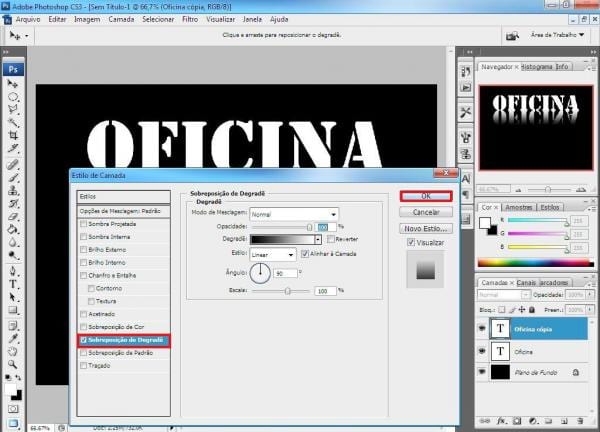Image resolution: width=600 pixels, height=432 pixels.
Task: Select the Elliptical Marquee tool
Action: (13, 96)
